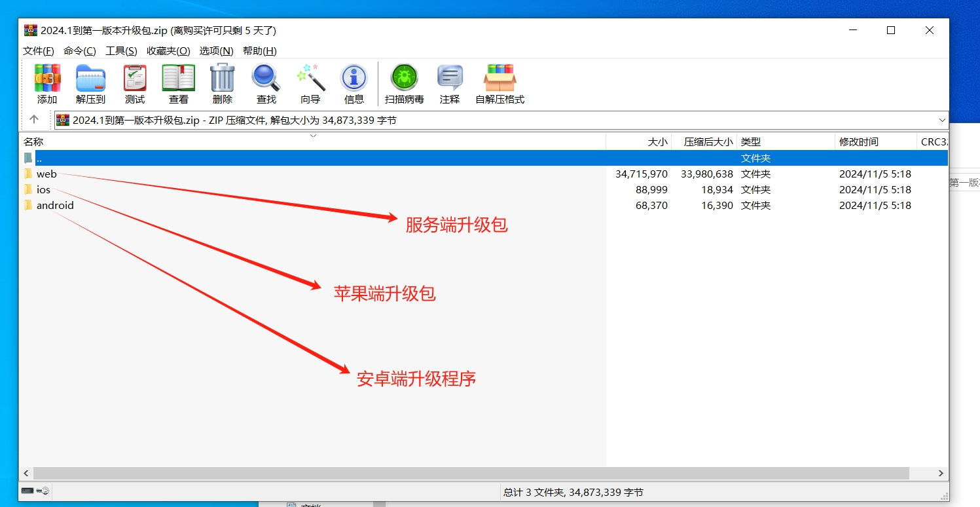
Task: Click the 查找 (Find) magnifier icon
Action: [266, 78]
